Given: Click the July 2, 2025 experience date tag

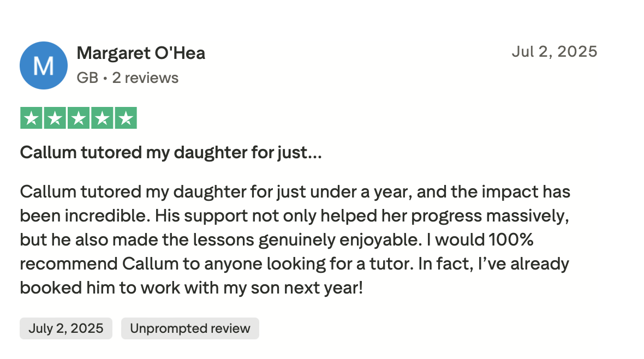Looking at the screenshot, I should (x=65, y=328).
